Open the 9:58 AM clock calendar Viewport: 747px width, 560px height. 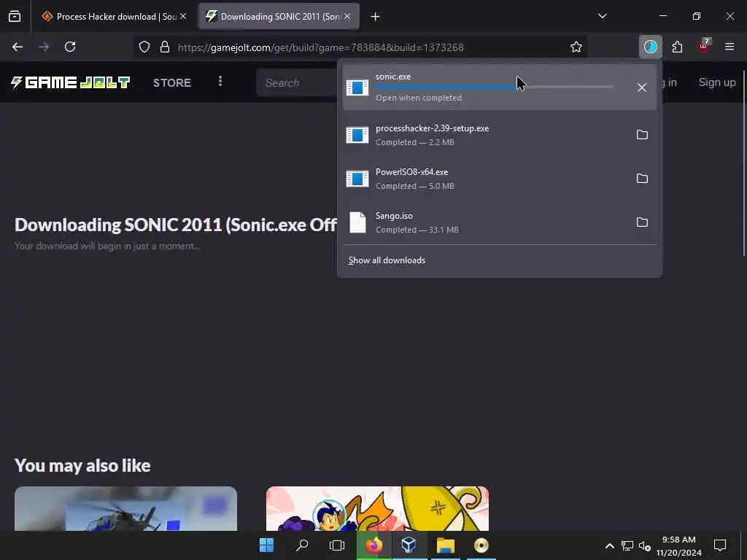(678, 545)
